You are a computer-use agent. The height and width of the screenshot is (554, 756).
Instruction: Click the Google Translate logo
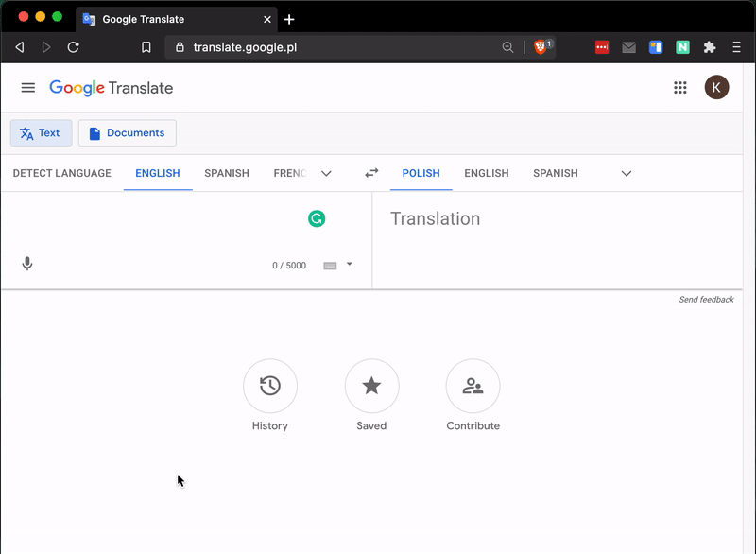[111, 88]
